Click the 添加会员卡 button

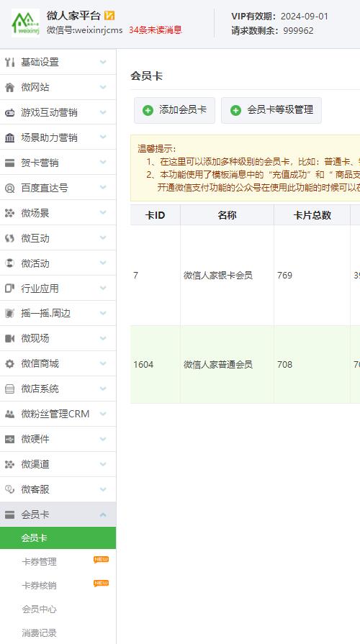(174, 110)
